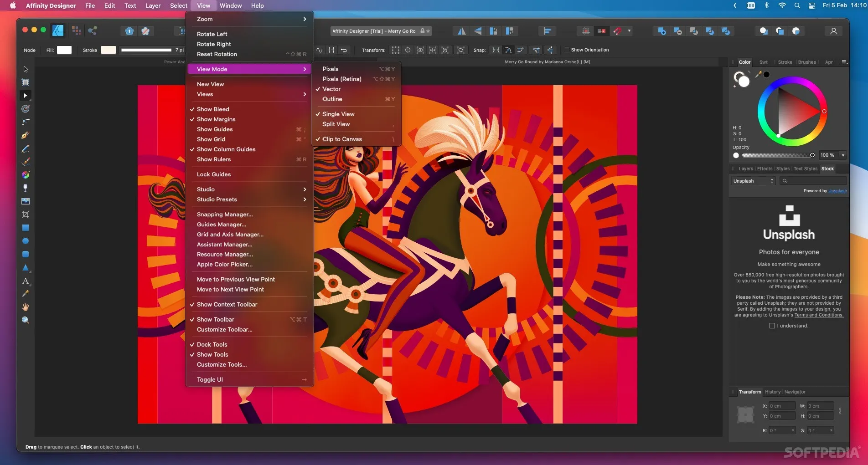Click the Add boolean operation icon
This screenshot has width=868, height=465.
click(662, 31)
